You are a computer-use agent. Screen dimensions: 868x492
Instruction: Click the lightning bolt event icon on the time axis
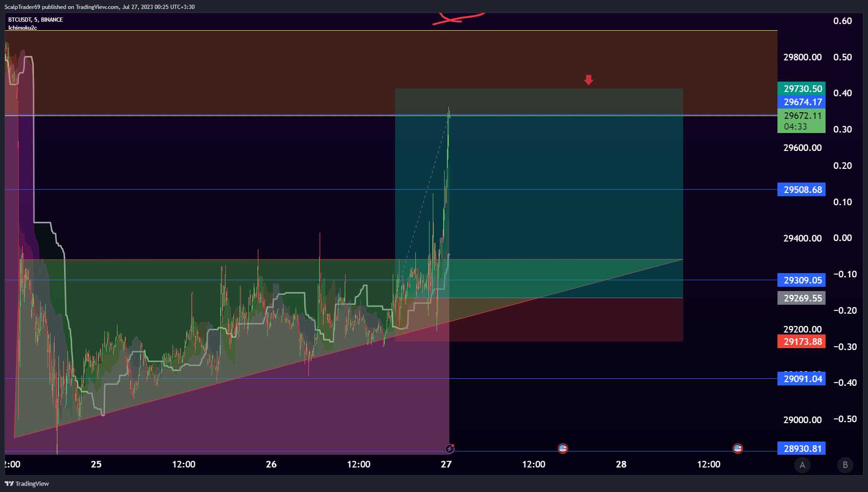(x=450, y=448)
